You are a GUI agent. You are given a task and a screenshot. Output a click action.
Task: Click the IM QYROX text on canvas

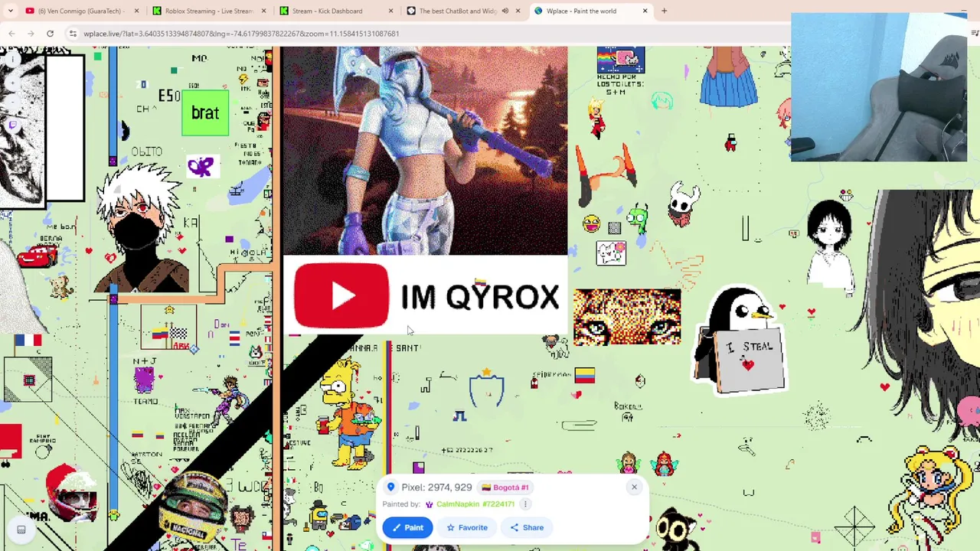[x=480, y=297]
